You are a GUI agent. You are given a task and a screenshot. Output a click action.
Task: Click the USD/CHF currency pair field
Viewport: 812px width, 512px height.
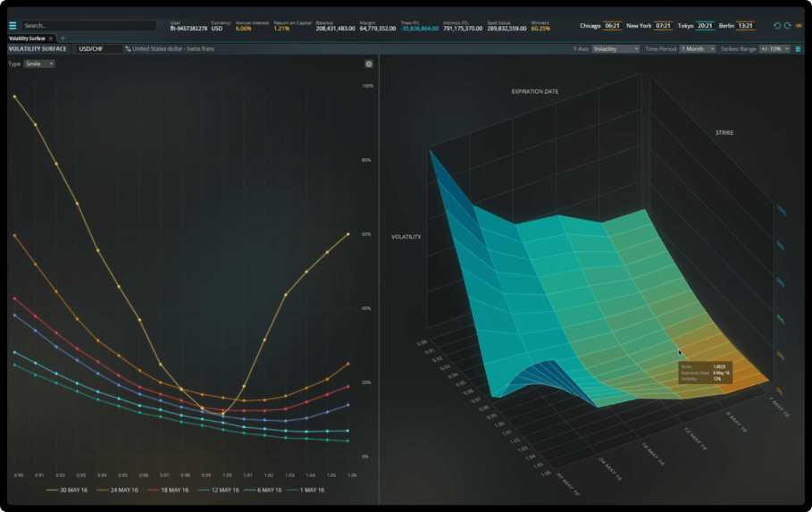tap(98, 49)
